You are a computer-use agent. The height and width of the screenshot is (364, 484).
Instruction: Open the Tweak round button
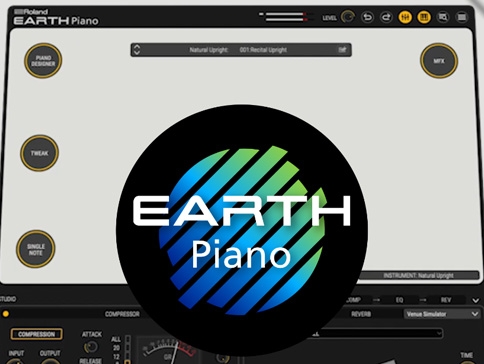[x=40, y=153]
